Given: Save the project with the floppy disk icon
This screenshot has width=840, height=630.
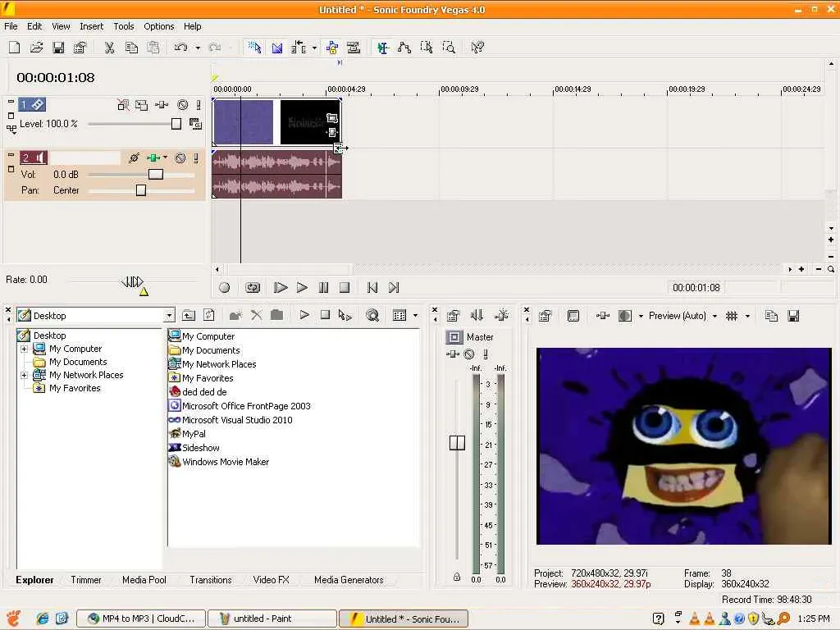Looking at the screenshot, I should [x=58, y=47].
